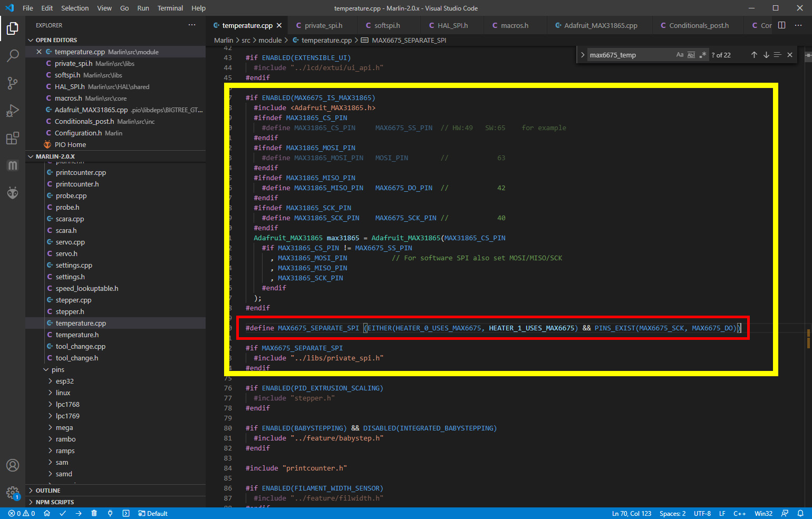This screenshot has height=519, width=812.
Task: Click Spaces: 2 indentation setting
Action: tap(672, 513)
